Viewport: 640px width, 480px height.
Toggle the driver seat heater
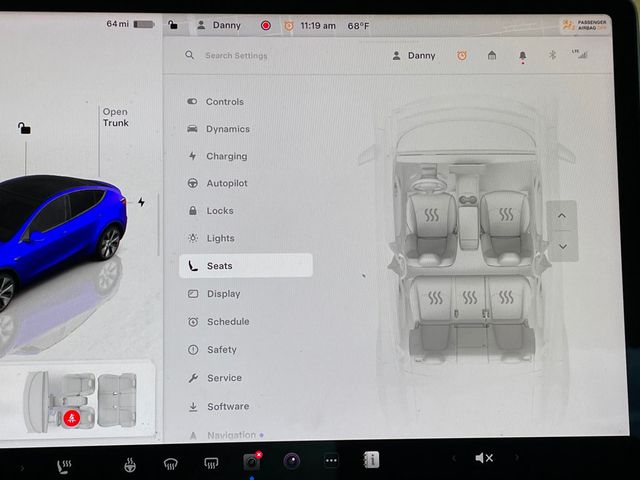pyautogui.click(x=431, y=215)
